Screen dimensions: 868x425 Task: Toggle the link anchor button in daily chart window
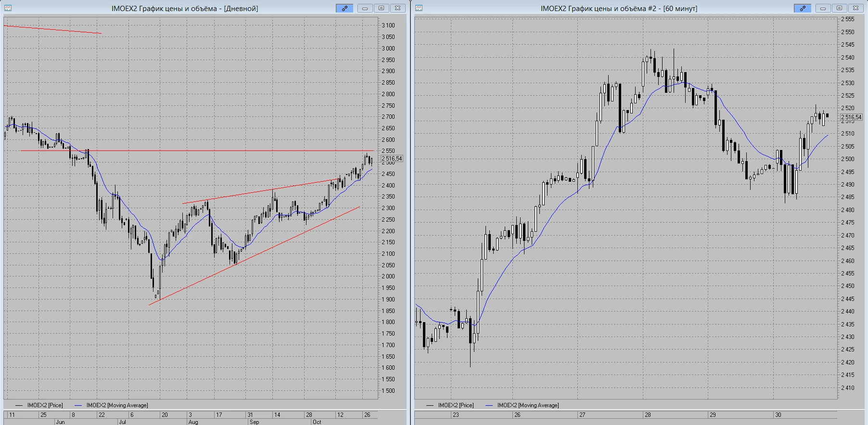[345, 8]
